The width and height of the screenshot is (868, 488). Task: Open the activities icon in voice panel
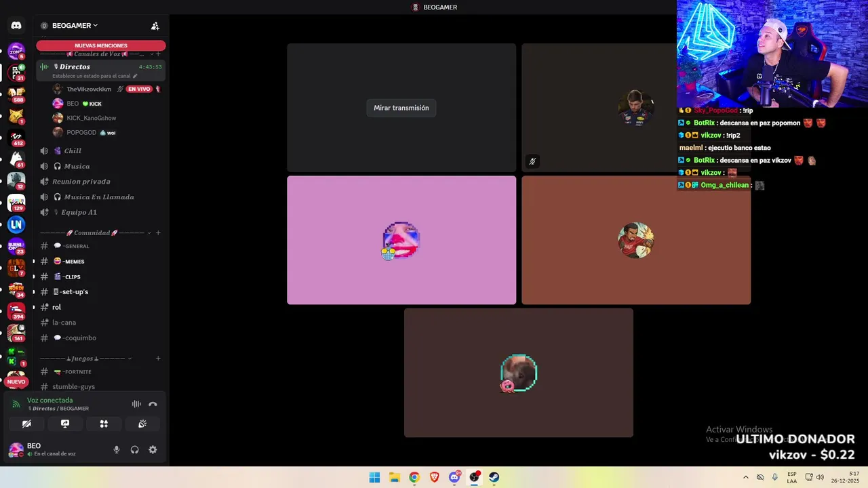[x=104, y=424]
